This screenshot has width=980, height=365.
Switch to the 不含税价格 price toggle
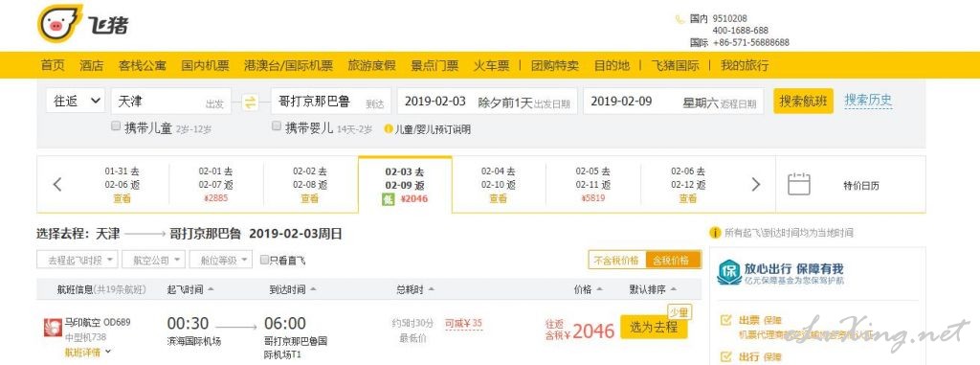[616, 260]
